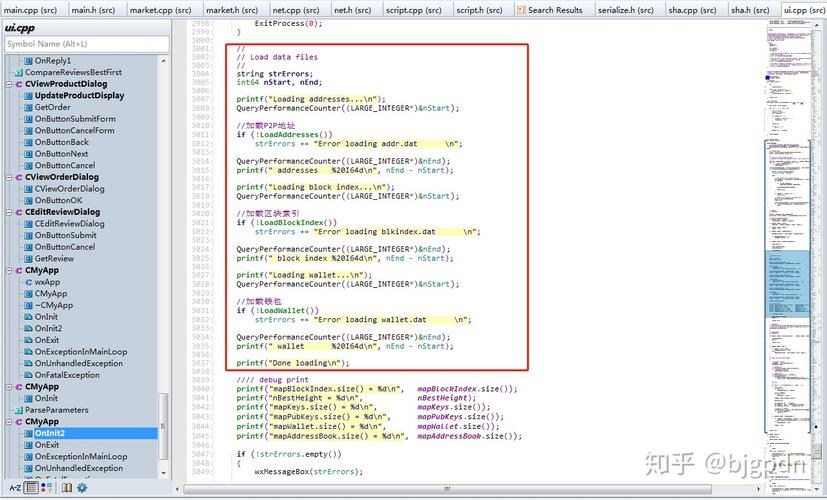The width and height of the screenshot is (827, 500).
Task: Click the highlighted region in the overview minimap
Action: [x=786, y=284]
